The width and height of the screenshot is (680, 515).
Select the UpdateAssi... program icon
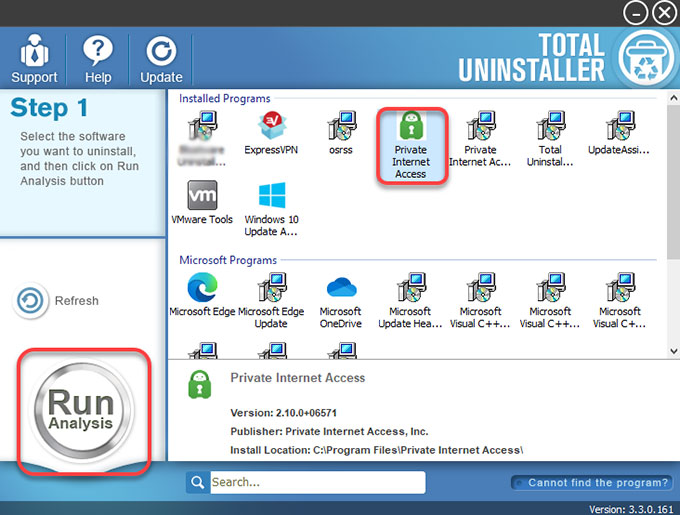[x=620, y=125]
